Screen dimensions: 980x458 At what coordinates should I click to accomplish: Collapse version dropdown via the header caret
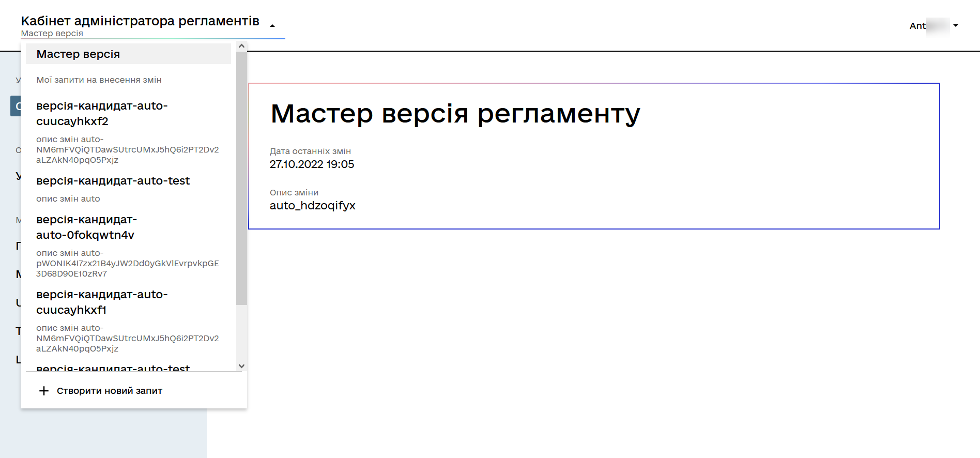click(272, 26)
